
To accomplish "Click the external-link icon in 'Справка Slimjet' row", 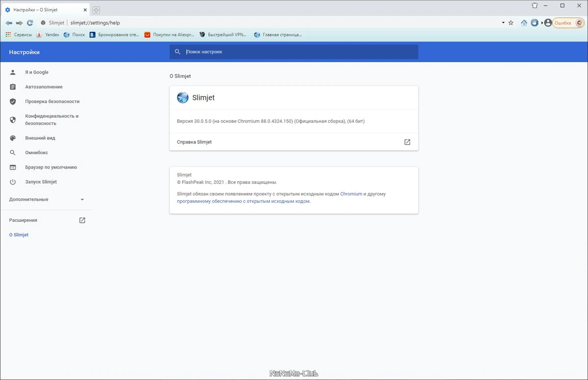I will coord(407,142).
